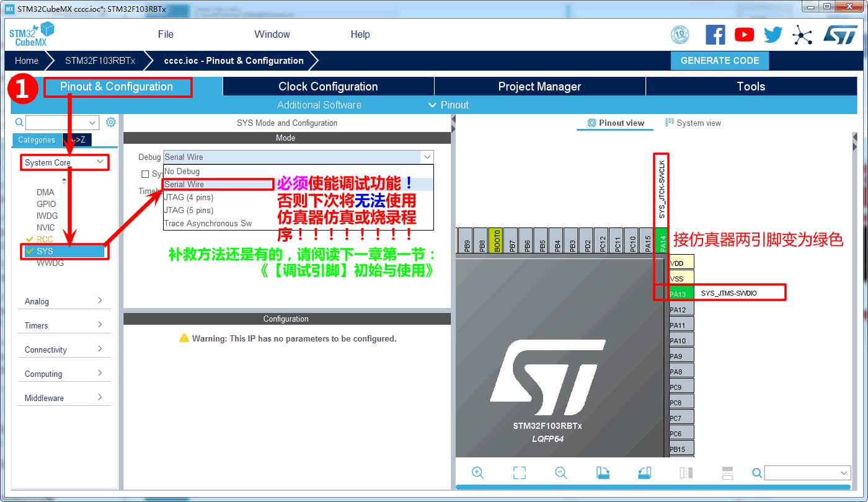Open the ST Facebook page icon

pyautogui.click(x=715, y=35)
